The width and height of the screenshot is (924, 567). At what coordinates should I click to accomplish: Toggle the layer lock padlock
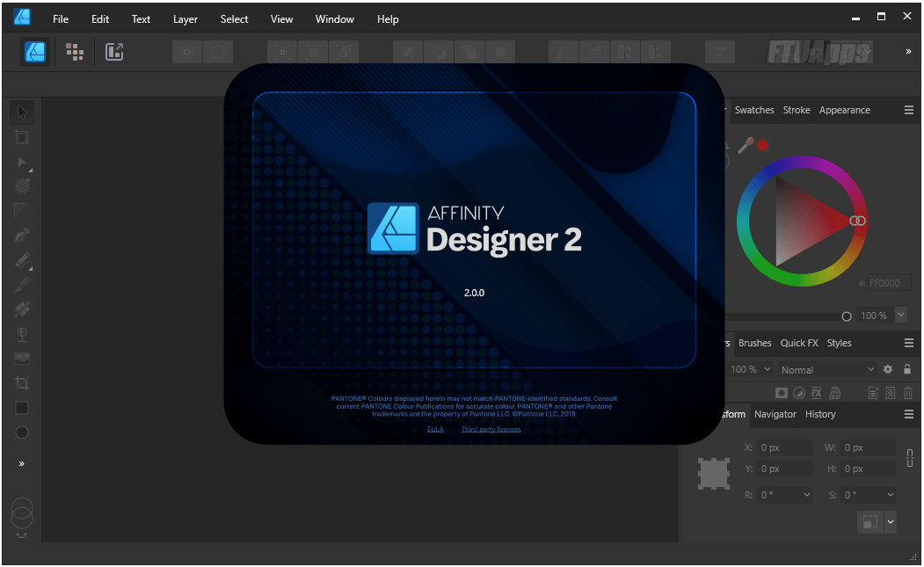(x=907, y=369)
